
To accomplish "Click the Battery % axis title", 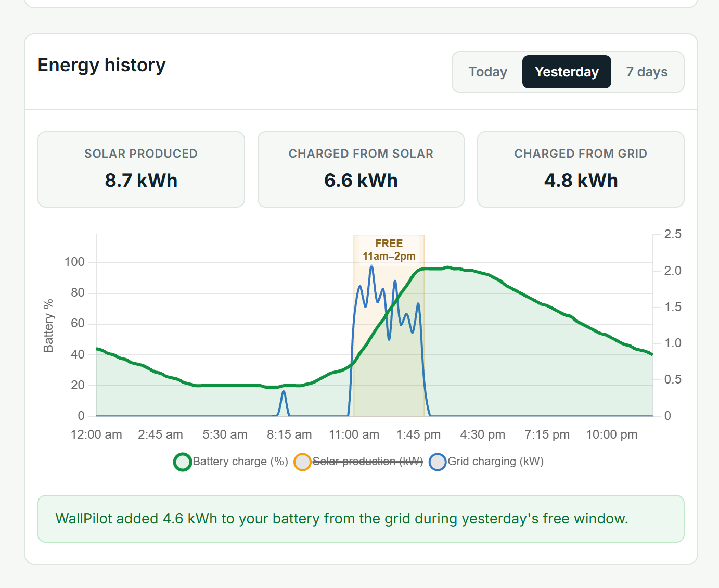I will click(48, 326).
